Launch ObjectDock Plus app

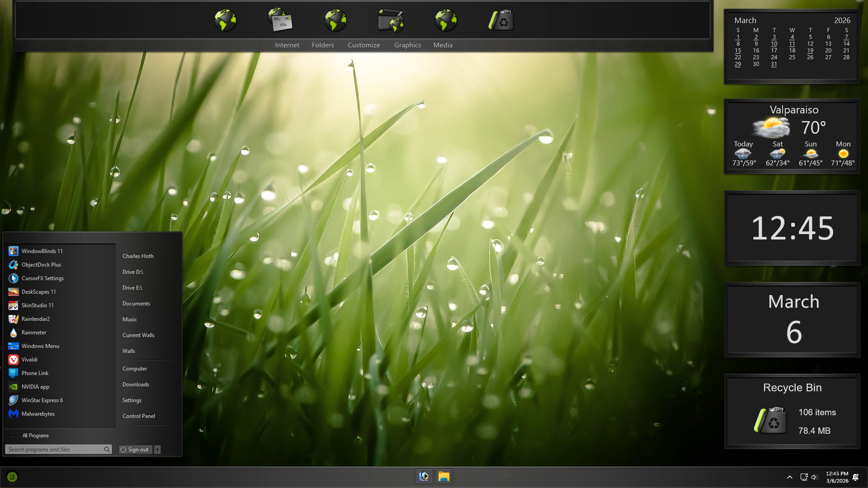pyautogui.click(x=41, y=265)
